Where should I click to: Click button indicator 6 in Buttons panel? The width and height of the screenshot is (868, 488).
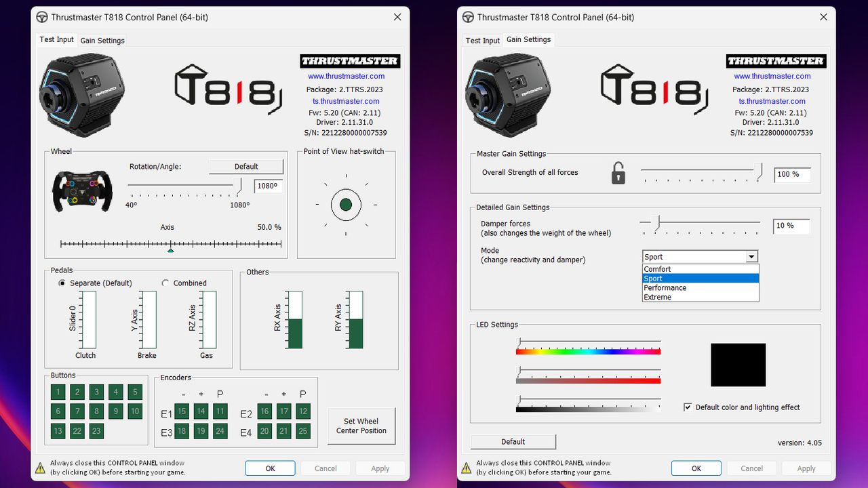click(58, 411)
